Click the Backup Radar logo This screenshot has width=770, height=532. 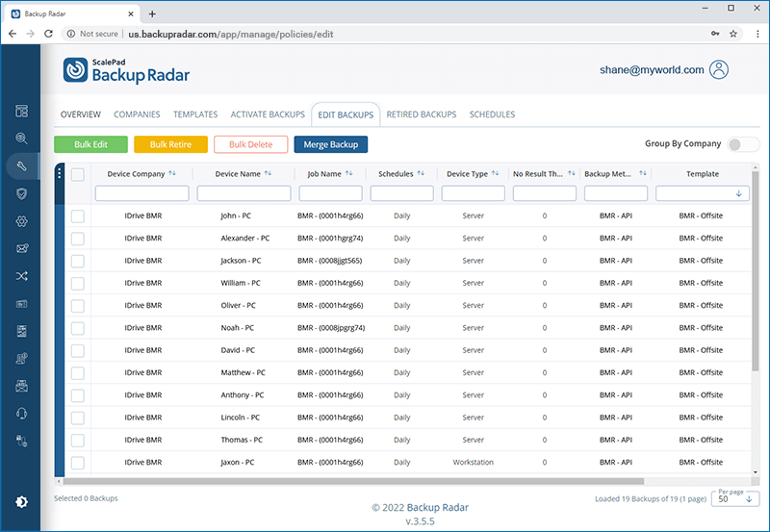[126, 70]
